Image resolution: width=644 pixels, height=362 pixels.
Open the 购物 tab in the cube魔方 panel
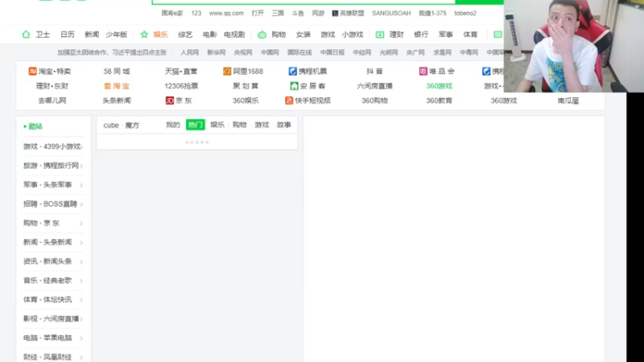coord(239,125)
